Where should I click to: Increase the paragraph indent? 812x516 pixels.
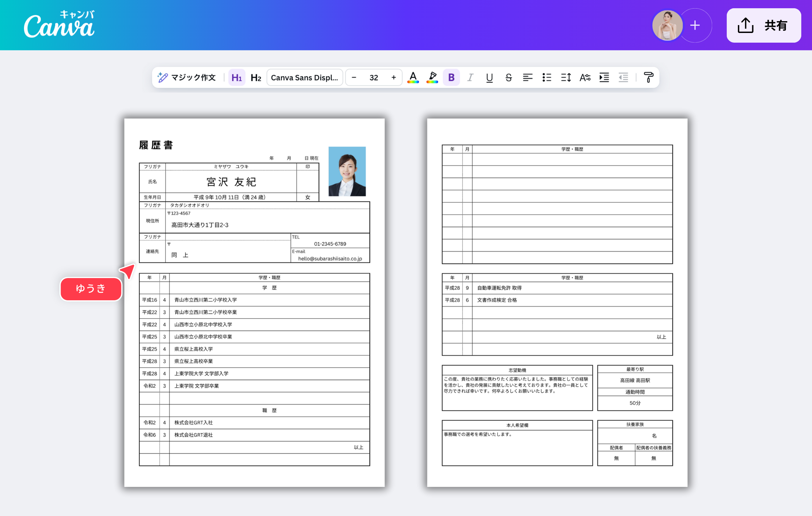pos(604,77)
